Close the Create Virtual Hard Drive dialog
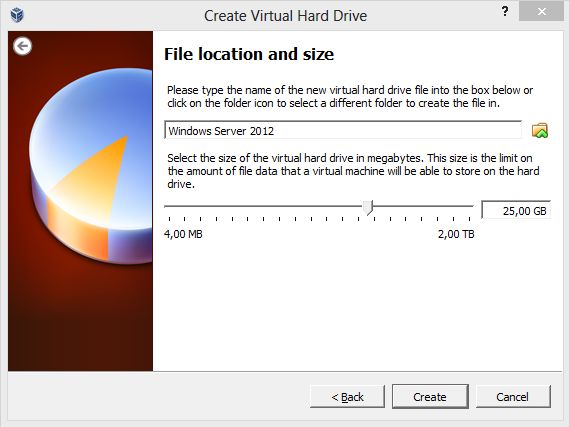The image size is (569, 427). pyautogui.click(x=541, y=12)
